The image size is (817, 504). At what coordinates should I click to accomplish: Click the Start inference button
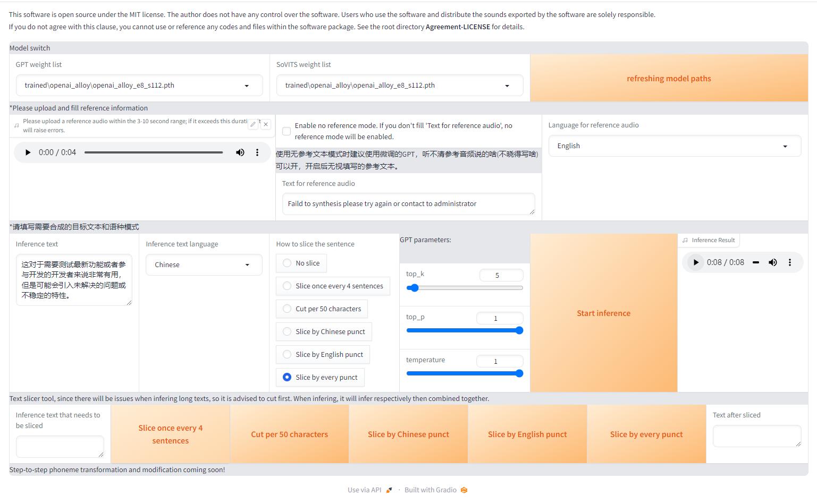click(603, 313)
